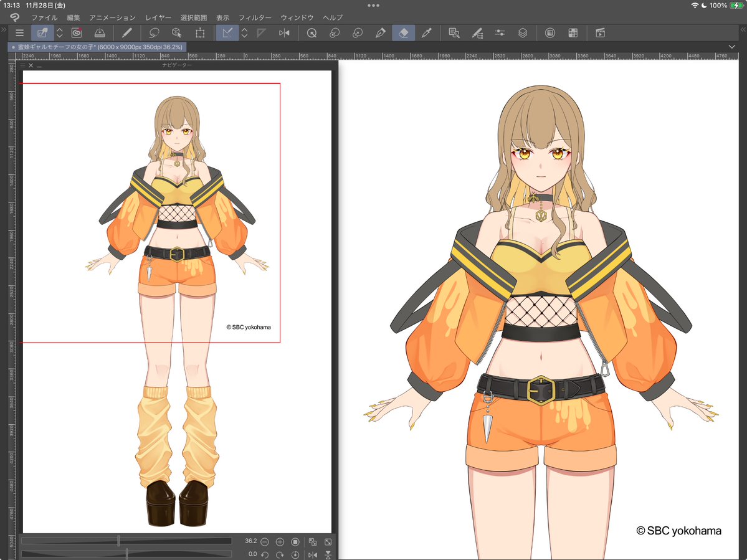Screen dimensions: 747x560
Task: Open the color circle palette icon
Action: [550, 33]
